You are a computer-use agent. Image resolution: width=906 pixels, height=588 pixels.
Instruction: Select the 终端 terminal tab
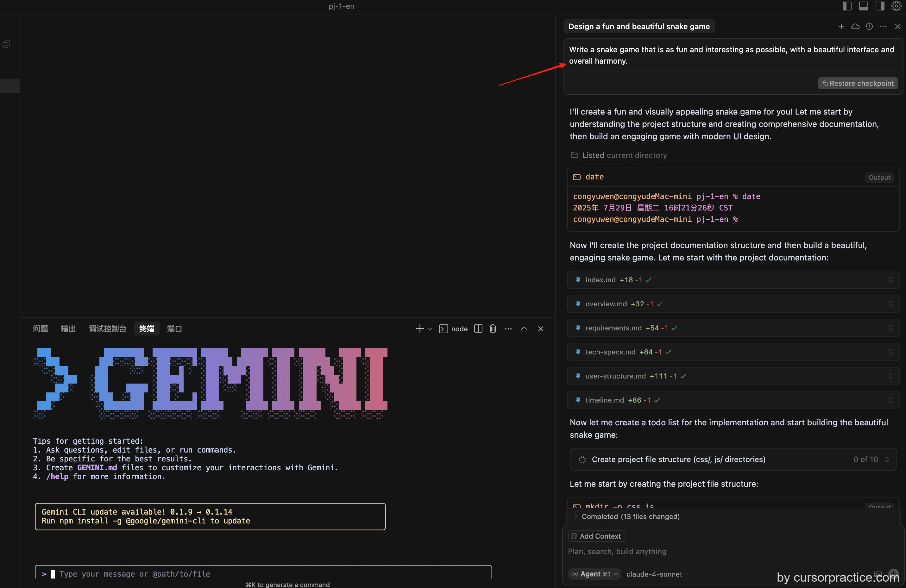[147, 328]
